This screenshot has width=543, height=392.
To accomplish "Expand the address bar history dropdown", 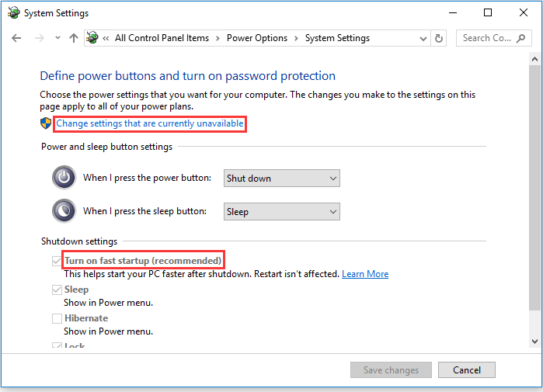I will (423, 38).
